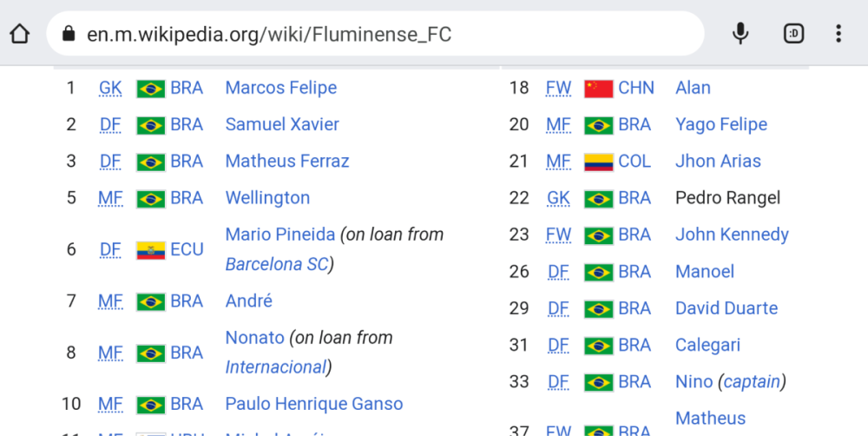This screenshot has height=436, width=868.
Task: Open John Kennedy player link
Action: [731, 235]
